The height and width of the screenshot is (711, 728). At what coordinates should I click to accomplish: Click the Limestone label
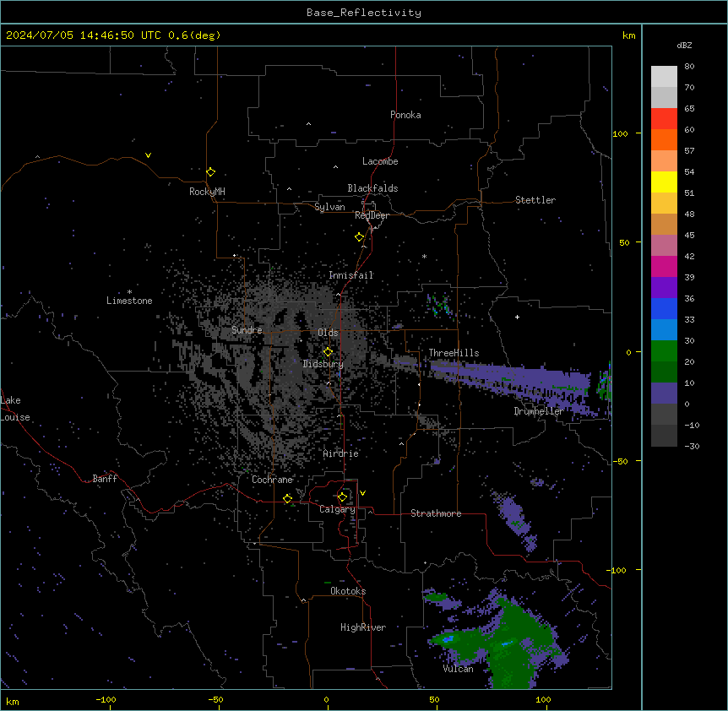pos(129,301)
